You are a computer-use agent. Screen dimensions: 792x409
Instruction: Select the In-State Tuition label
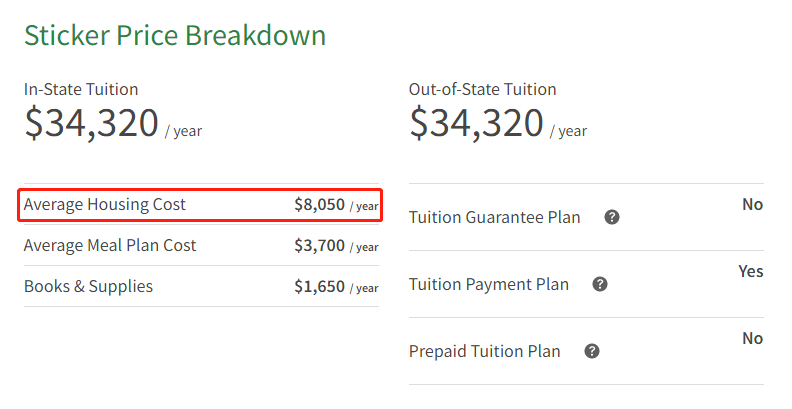(81, 89)
